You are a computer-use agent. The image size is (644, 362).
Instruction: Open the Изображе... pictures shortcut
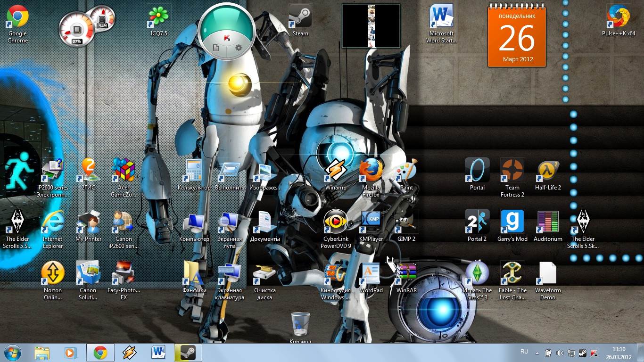point(265,175)
